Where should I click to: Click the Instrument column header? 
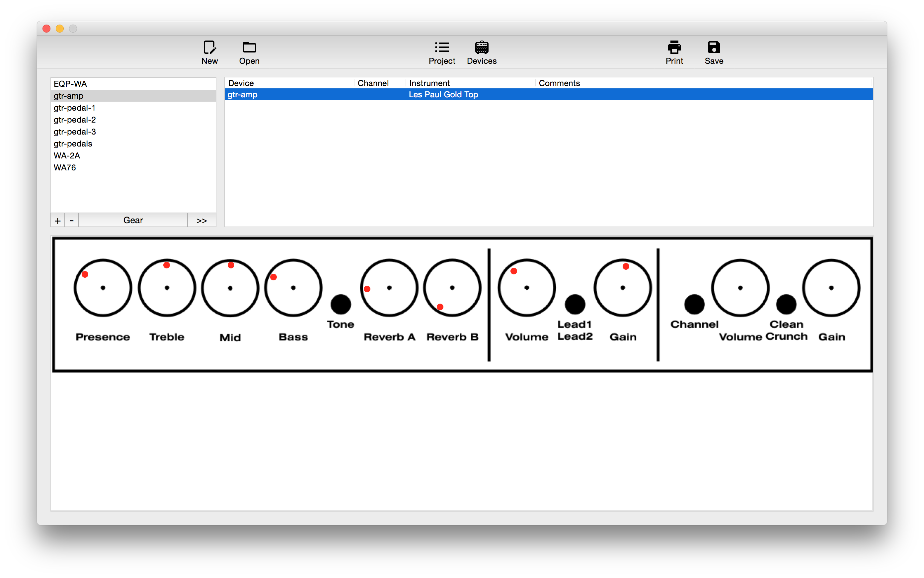(x=470, y=83)
